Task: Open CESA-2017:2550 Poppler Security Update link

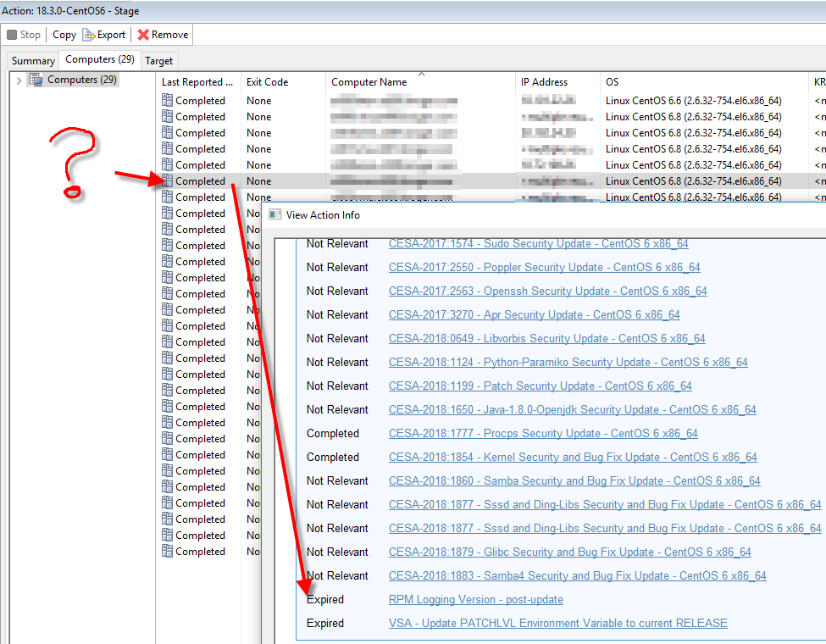Action: click(x=544, y=267)
